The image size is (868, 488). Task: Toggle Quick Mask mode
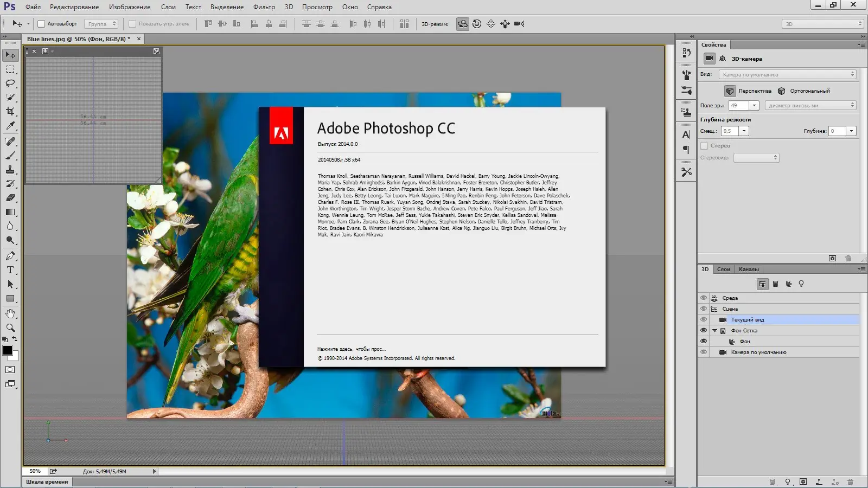click(10, 370)
